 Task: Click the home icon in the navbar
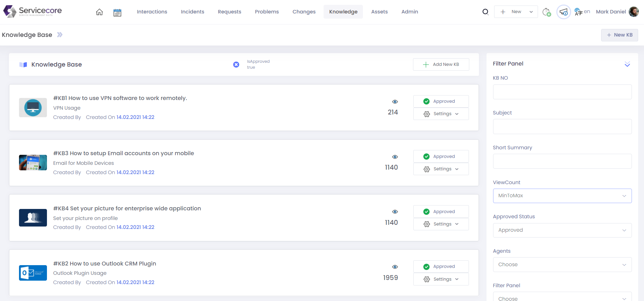point(99,12)
